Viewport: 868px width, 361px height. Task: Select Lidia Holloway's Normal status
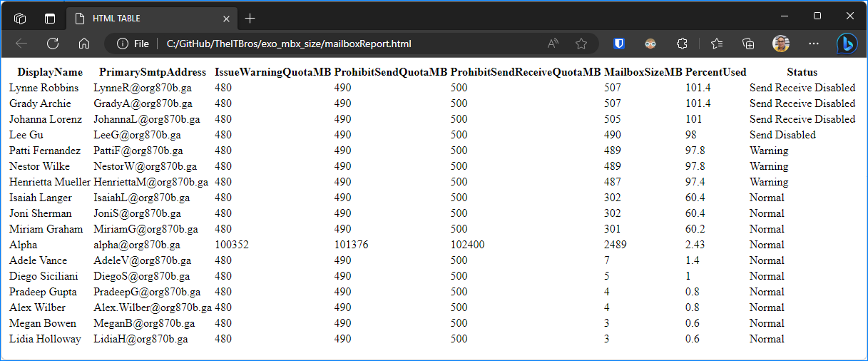click(767, 339)
